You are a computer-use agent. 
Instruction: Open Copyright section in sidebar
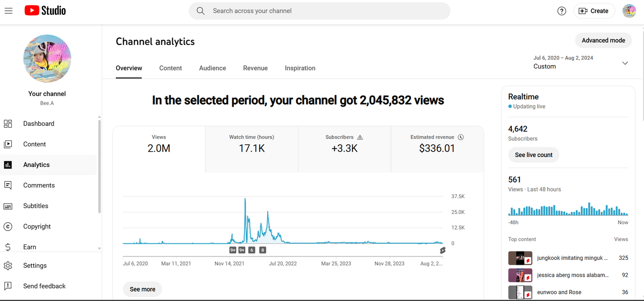point(37,227)
